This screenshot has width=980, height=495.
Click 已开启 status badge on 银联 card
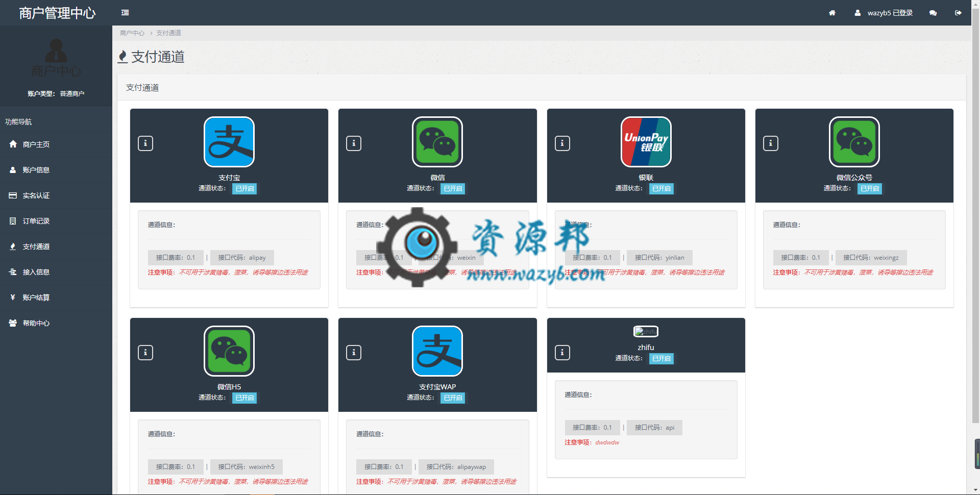click(661, 189)
